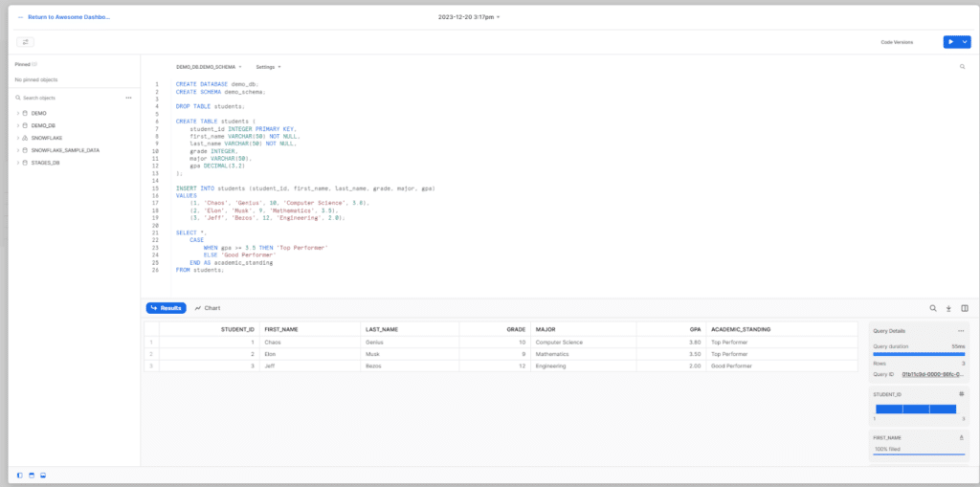Click editor line number 21 SELECT statement
Image resolution: width=980 pixels, height=487 pixels.
[x=156, y=232]
